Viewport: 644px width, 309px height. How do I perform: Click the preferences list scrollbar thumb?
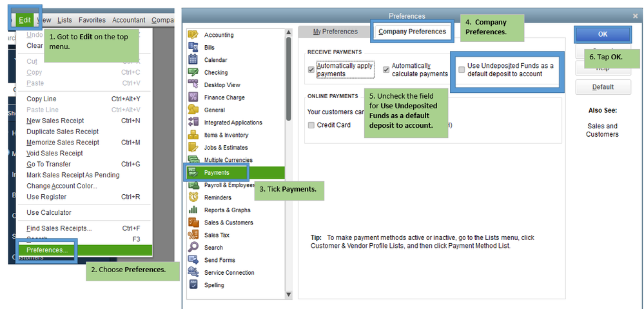click(288, 79)
